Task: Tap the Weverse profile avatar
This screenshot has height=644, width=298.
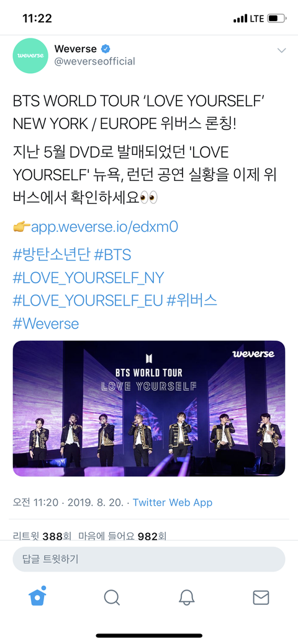Action: (30, 55)
